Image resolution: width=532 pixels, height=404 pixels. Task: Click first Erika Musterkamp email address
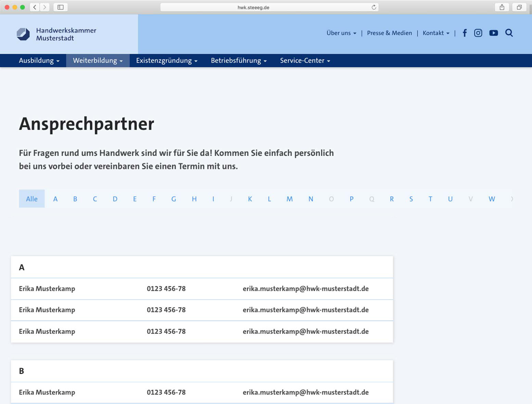306,289
